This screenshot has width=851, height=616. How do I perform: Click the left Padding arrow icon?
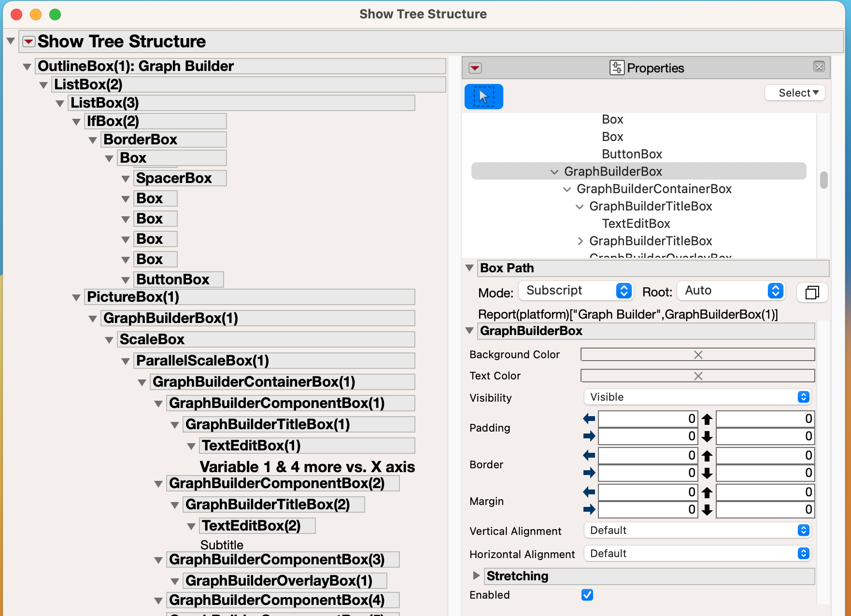[x=589, y=419]
